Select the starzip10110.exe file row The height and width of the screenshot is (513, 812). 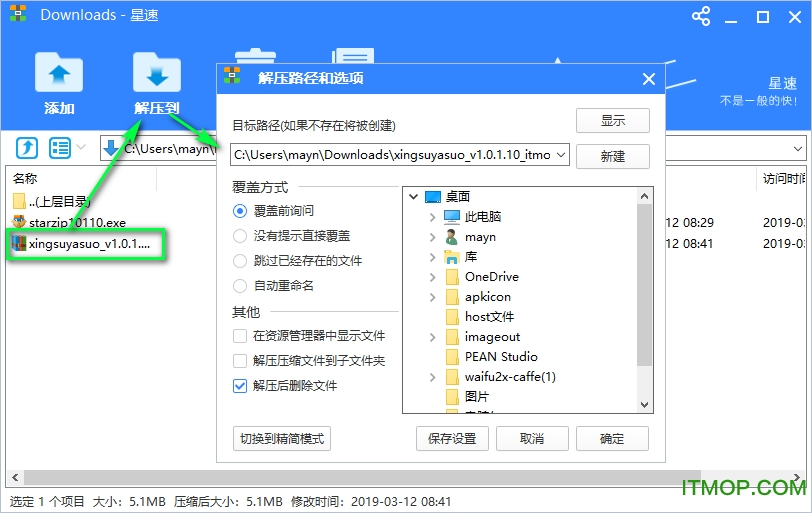(78, 223)
